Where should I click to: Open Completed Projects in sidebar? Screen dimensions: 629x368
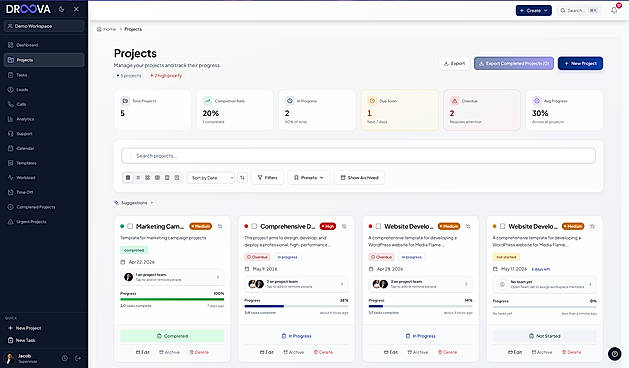(44, 207)
